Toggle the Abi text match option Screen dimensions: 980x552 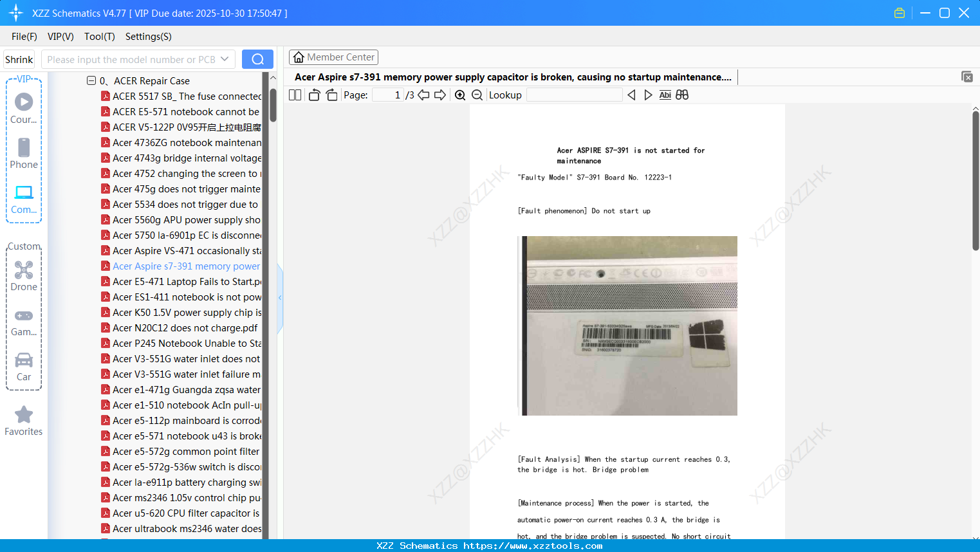[x=665, y=95]
